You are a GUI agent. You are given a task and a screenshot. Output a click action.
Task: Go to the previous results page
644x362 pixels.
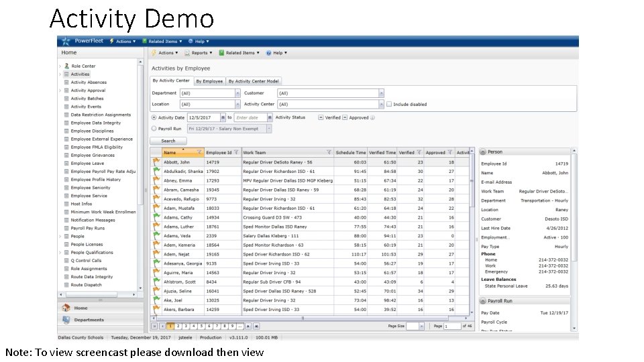click(162, 326)
